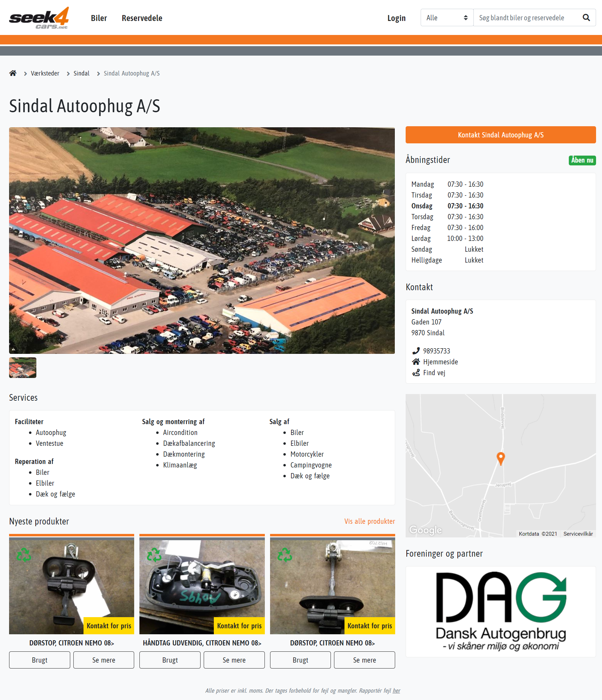Open the Alle category dropdown
Image resolution: width=602 pixels, height=700 pixels.
(x=447, y=18)
